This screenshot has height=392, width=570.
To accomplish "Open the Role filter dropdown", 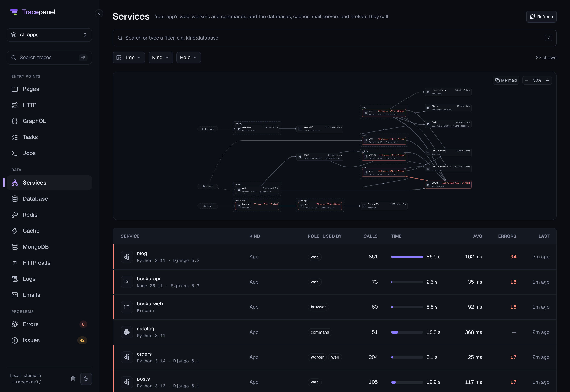I will tap(188, 58).
